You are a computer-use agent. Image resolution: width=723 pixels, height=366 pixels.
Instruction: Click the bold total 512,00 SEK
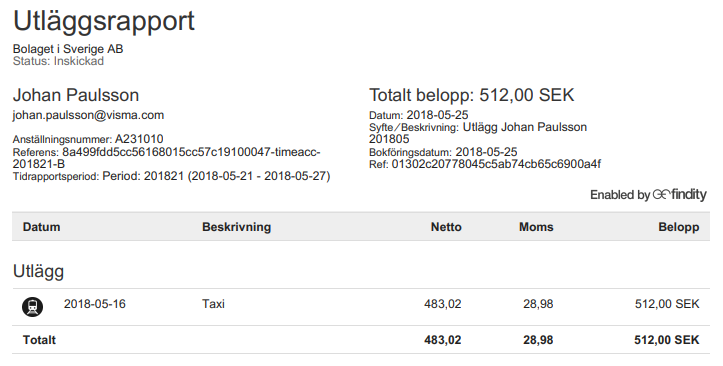click(667, 340)
